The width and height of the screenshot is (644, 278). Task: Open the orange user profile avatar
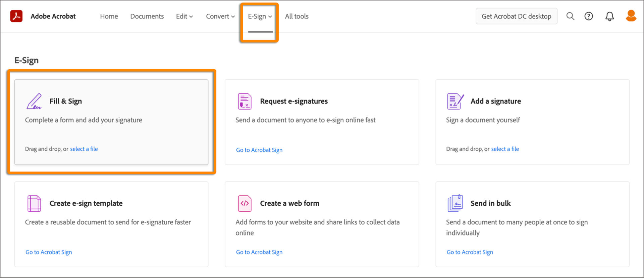tap(631, 16)
